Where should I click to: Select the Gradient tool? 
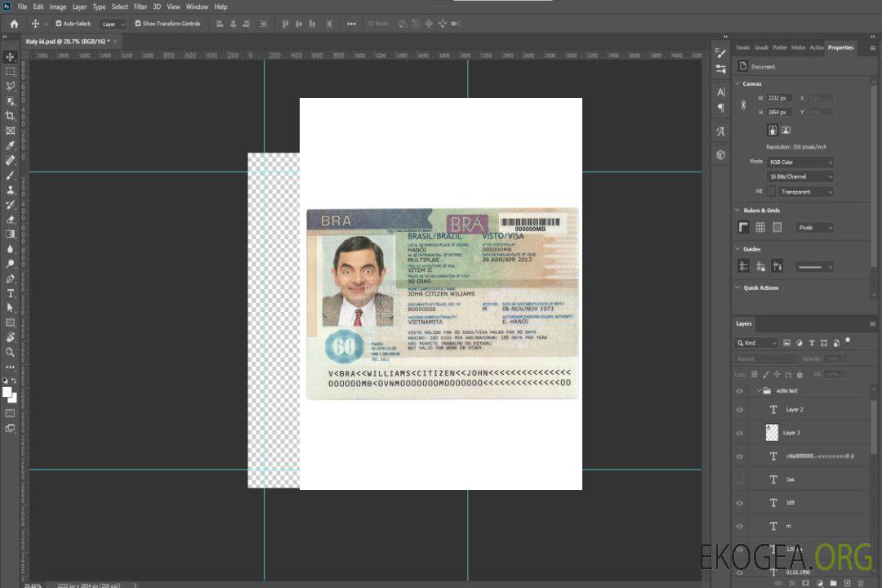[x=10, y=234]
